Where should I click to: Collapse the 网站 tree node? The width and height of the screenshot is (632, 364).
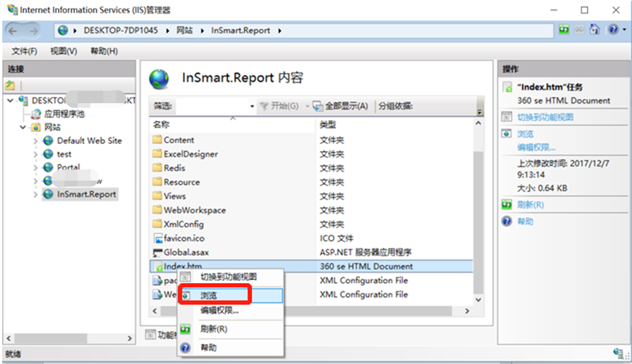pyautogui.click(x=23, y=128)
